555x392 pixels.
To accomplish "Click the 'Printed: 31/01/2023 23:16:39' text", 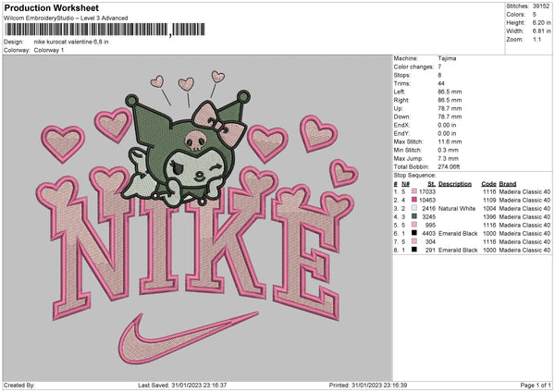I will (368, 385).
